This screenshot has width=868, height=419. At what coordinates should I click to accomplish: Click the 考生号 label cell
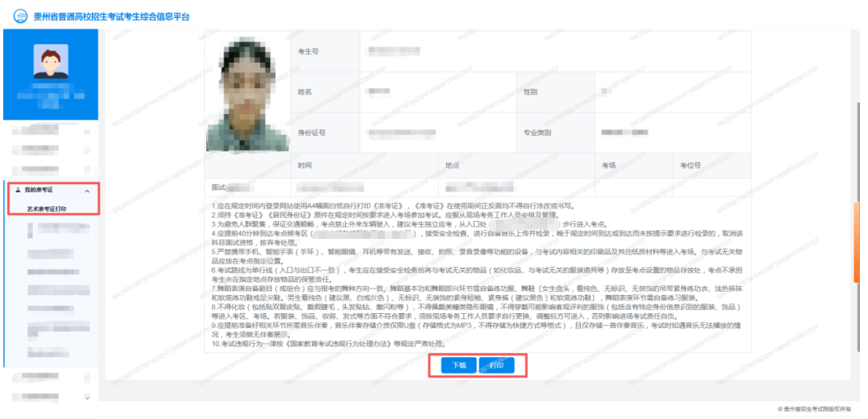(x=325, y=51)
